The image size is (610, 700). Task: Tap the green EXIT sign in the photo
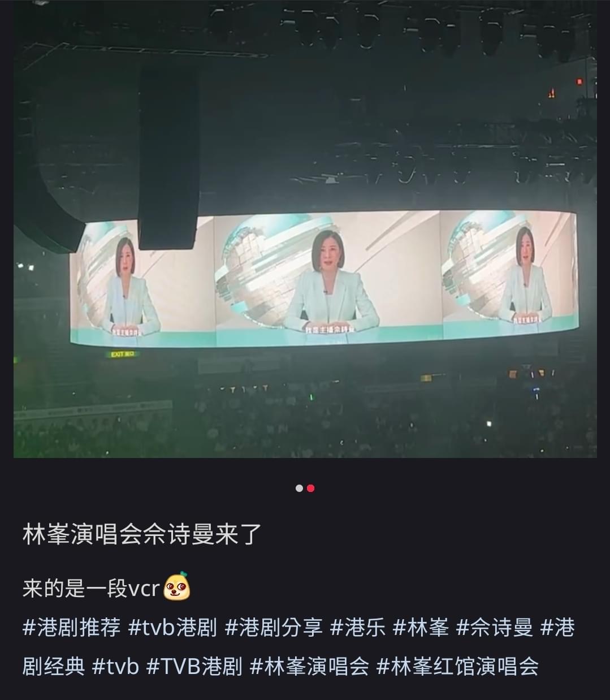tap(123, 354)
